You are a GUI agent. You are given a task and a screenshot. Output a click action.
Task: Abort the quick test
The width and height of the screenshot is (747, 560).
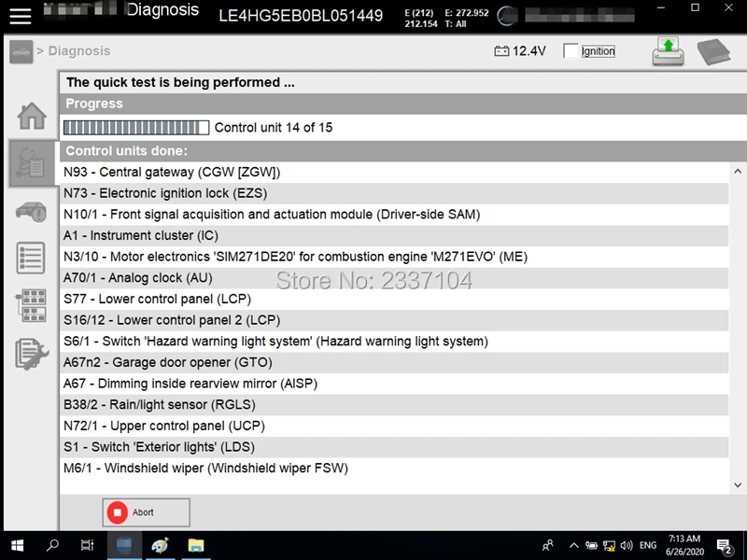(x=147, y=512)
